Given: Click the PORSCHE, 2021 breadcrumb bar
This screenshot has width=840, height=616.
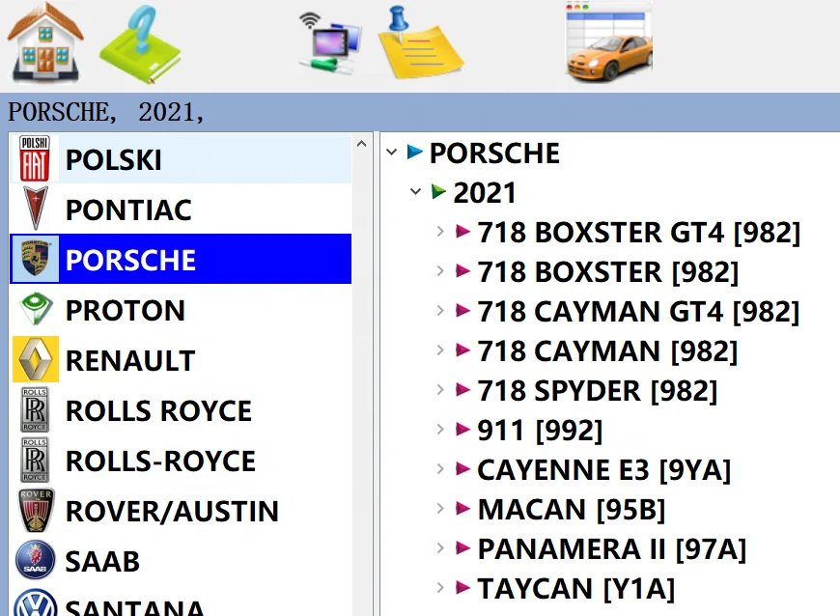Looking at the screenshot, I should [420, 112].
